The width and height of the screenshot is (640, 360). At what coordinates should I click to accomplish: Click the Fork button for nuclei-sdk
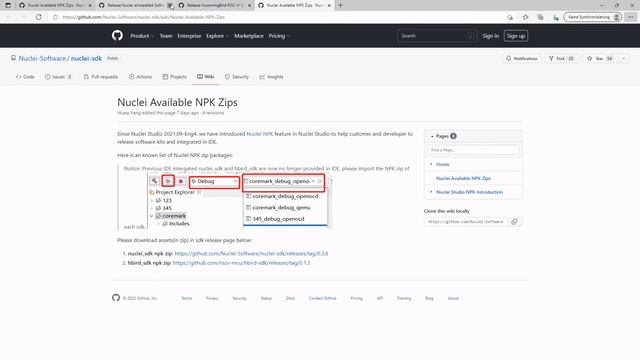[562, 59]
